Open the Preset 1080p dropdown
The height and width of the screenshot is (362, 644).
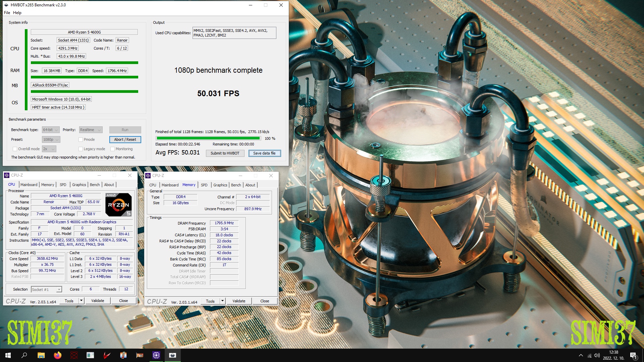[51, 139]
